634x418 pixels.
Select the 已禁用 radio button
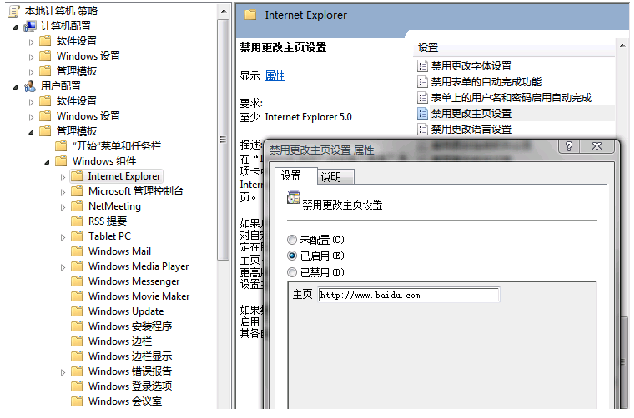[292, 272]
